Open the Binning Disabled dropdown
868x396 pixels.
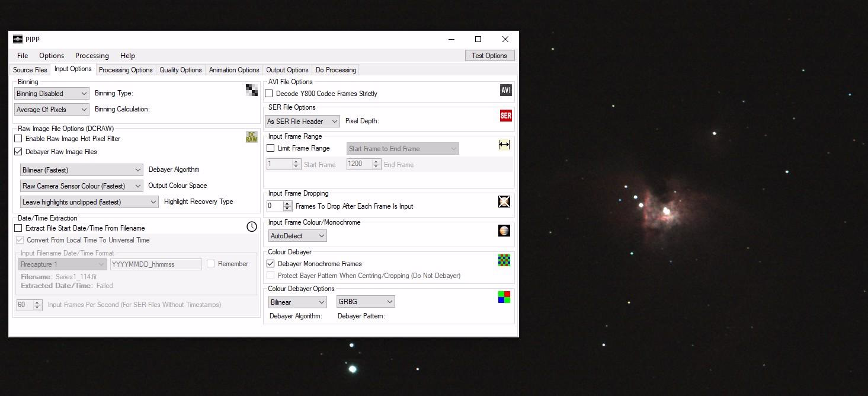pos(52,94)
